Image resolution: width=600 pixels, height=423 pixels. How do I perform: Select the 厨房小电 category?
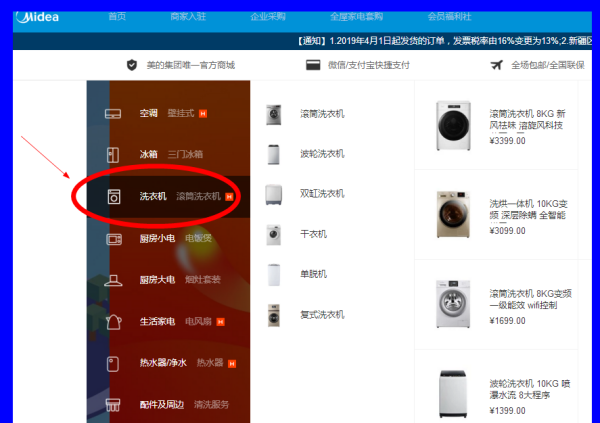pos(157,238)
